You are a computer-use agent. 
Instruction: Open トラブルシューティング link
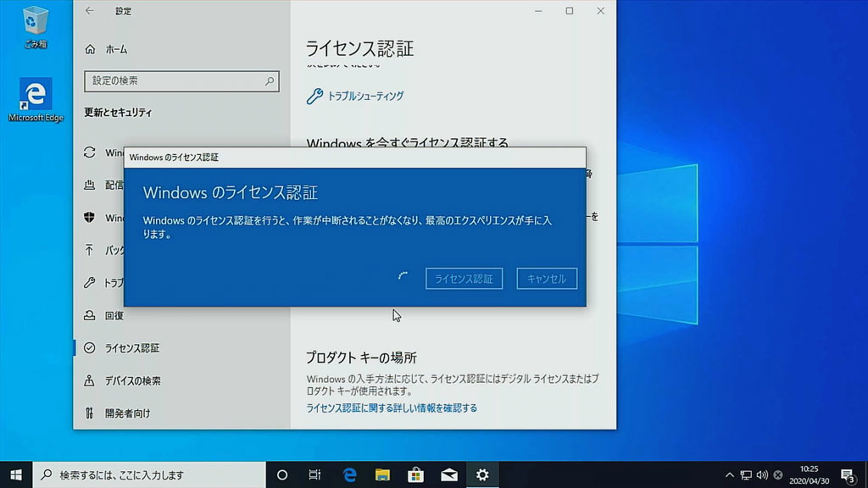[364, 97]
